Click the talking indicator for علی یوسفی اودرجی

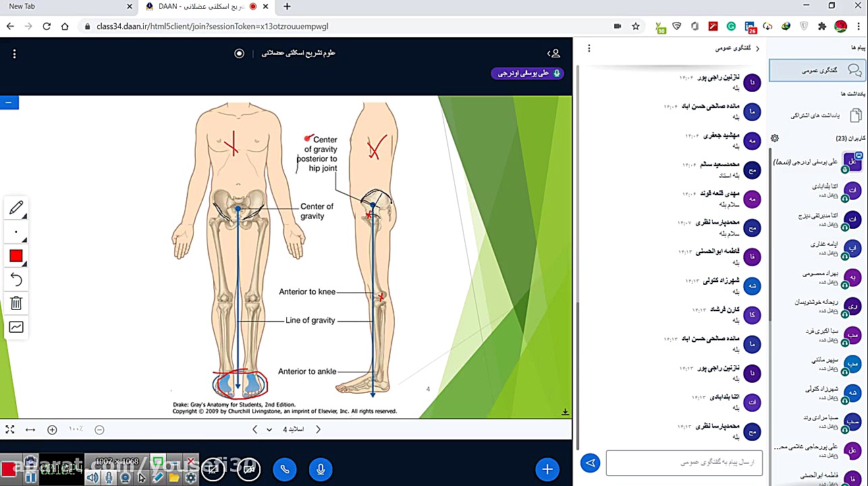pos(528,73)
